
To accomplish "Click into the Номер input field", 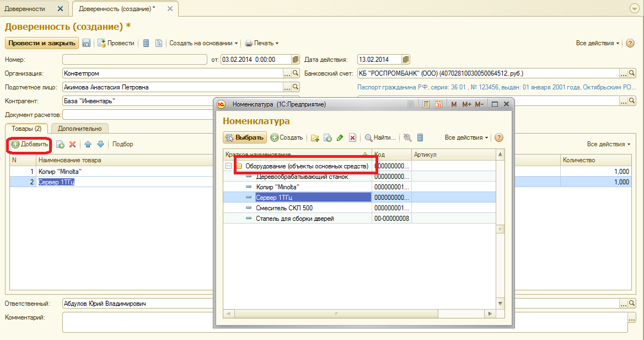I will tap(135, 60).
